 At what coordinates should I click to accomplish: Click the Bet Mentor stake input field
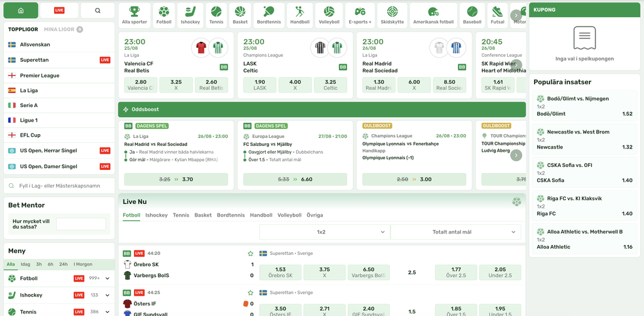(x=81, y=224)
